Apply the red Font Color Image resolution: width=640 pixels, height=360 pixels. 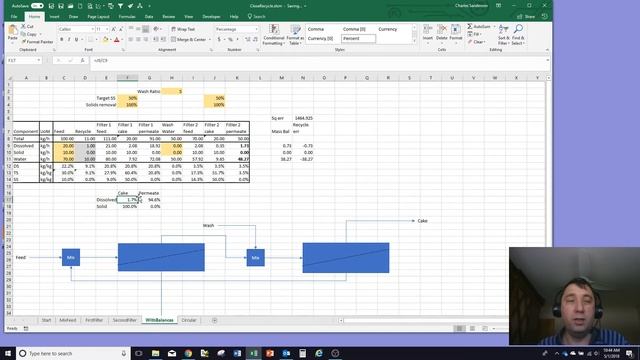[x=116, y=40]
